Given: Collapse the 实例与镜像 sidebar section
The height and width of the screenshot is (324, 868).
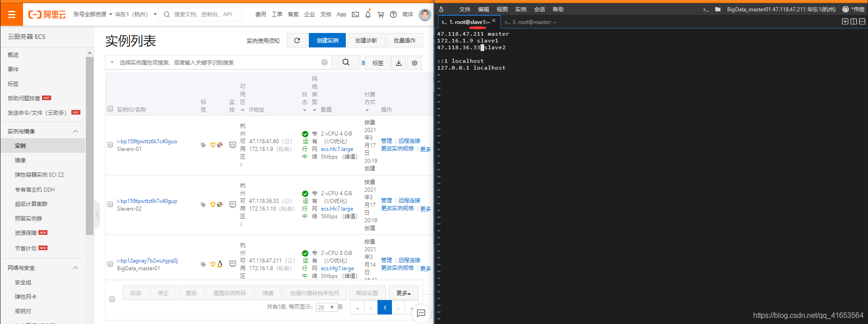Looking at the screenshot, I should pos(75,131).
